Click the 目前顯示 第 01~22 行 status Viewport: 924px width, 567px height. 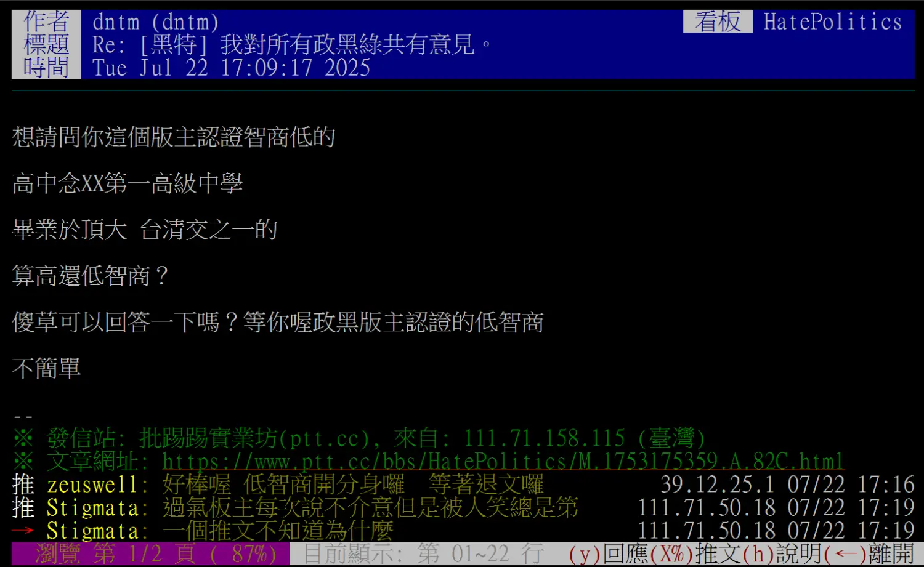tap(424, 554)
